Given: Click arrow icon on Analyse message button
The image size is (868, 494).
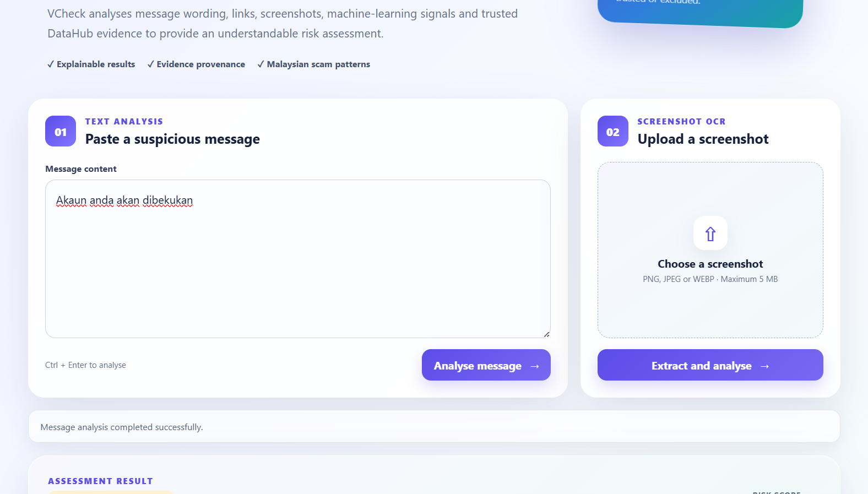Looking at the screenshot, I should coord(535,366).
